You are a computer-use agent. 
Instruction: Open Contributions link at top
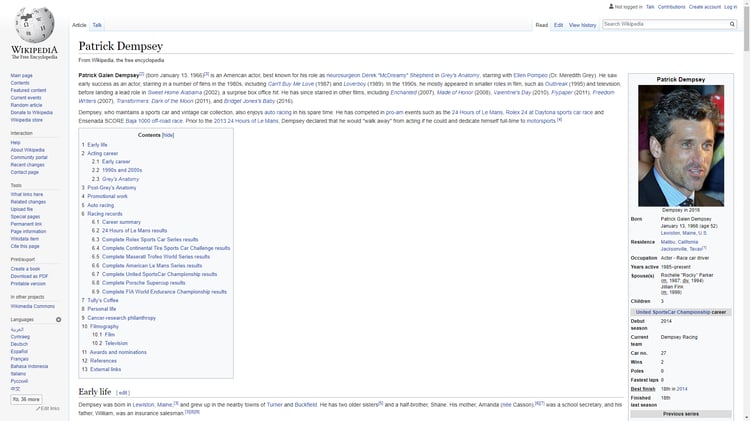pyautogui.click(x=671, y=7)
